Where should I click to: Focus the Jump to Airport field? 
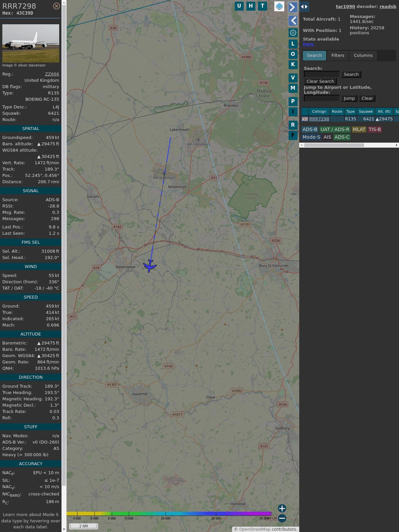point(322,98)
